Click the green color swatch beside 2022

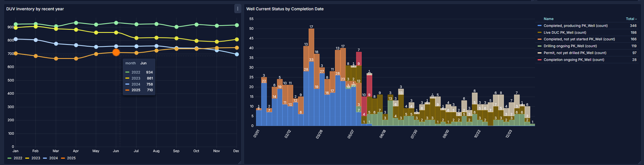[10, 158]
